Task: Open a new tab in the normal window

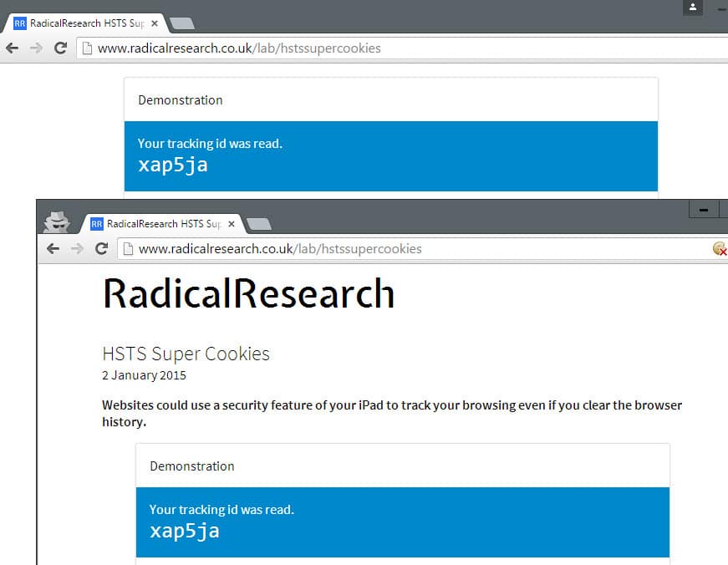Action: click(181, 23)
